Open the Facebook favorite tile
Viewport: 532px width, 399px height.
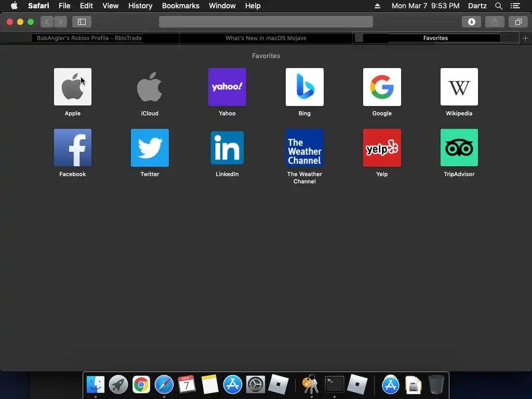pos(73,148)
